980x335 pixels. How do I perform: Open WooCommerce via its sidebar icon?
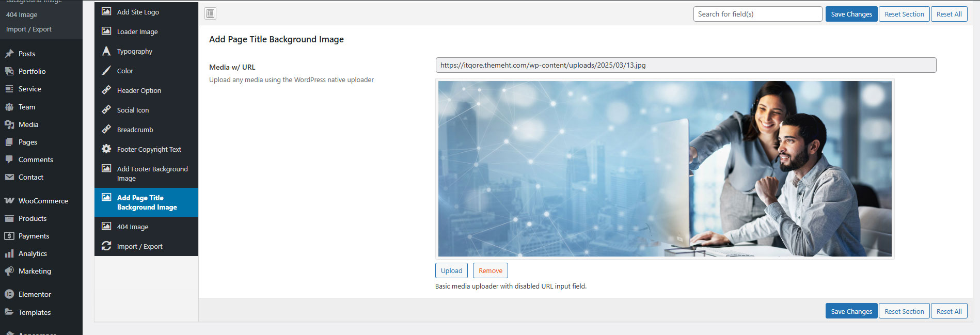(9, 201)
